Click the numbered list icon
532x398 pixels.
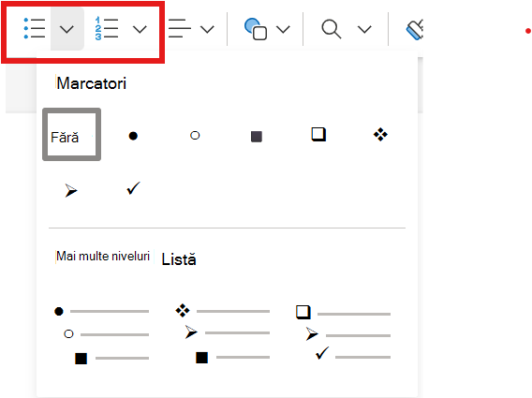tap(107, 28)
